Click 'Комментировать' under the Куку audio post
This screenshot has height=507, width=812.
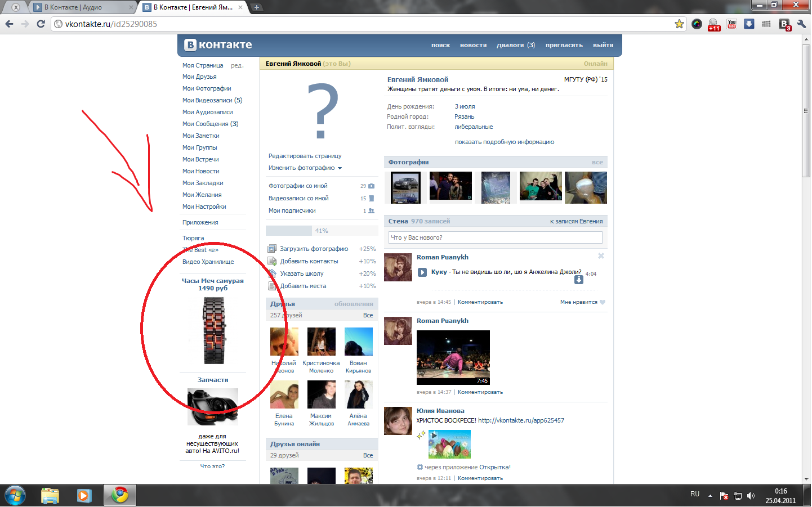tap(480, 302)
